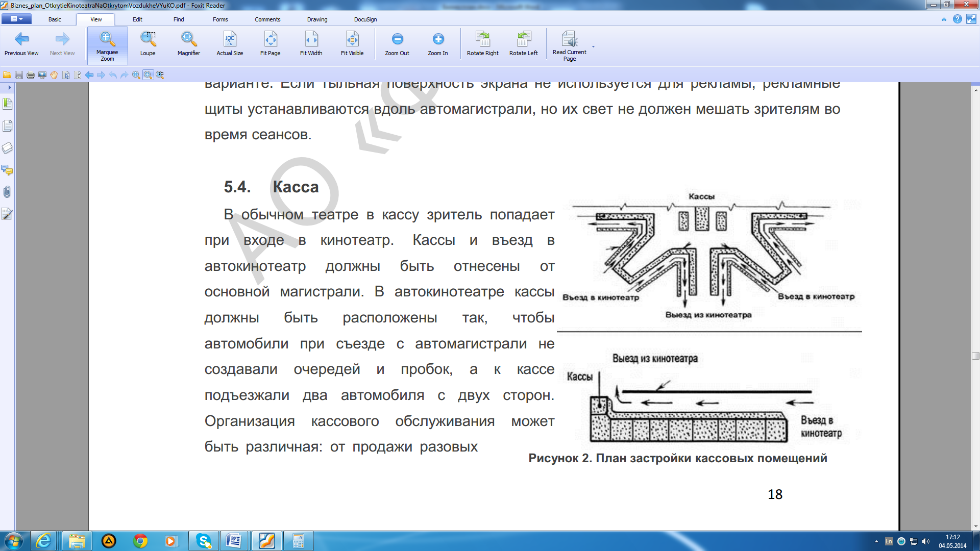This screenshot has height=551, width=980.
Task: Choose Fit Visible view
Action: [352, 44]
